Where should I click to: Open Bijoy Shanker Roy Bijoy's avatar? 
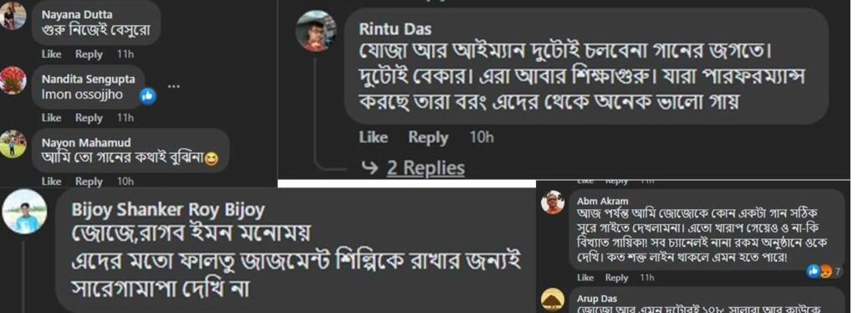pos(24,211)
